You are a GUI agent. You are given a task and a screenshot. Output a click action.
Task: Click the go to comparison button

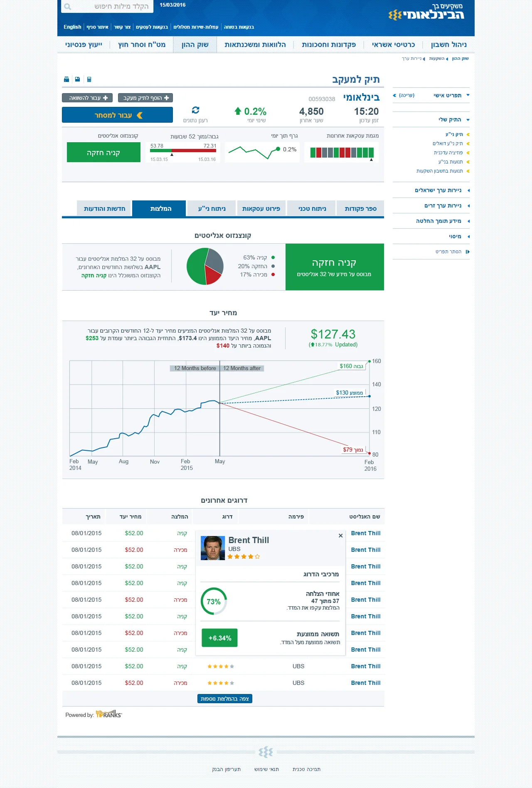(87, 98)
